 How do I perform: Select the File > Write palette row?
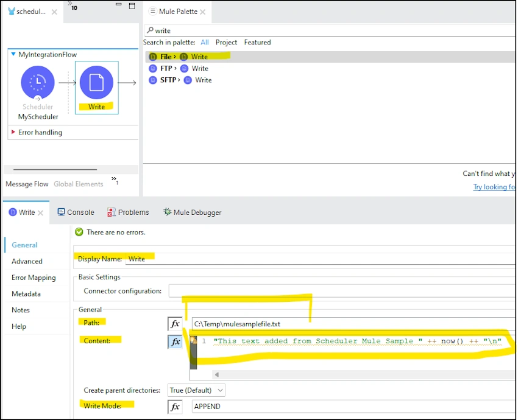pyautogui.click(x=330, y=57)
